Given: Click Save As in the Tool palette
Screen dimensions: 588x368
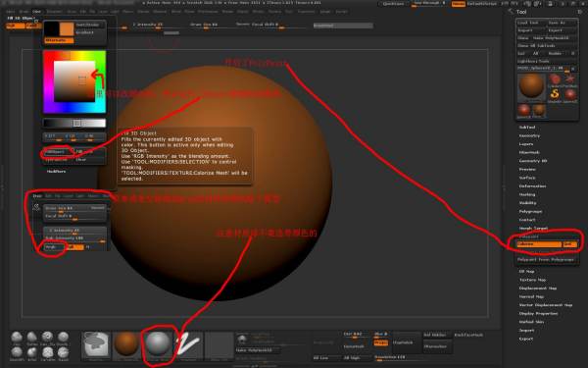Looking at the screenshot, I should 562,23.
